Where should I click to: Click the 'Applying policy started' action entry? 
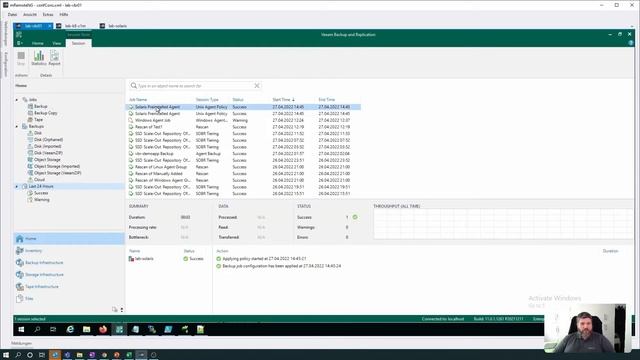(264, 259)
